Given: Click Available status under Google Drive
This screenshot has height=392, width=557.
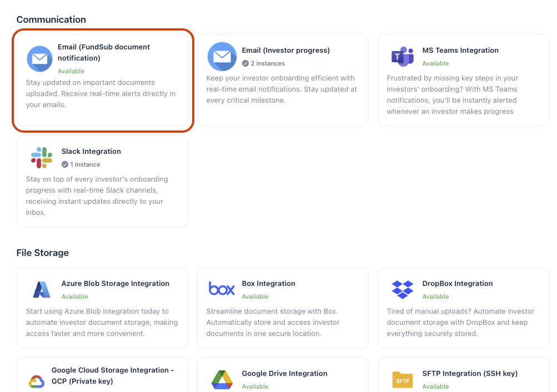Looking at the screenshot, I should tap(255, 386).
